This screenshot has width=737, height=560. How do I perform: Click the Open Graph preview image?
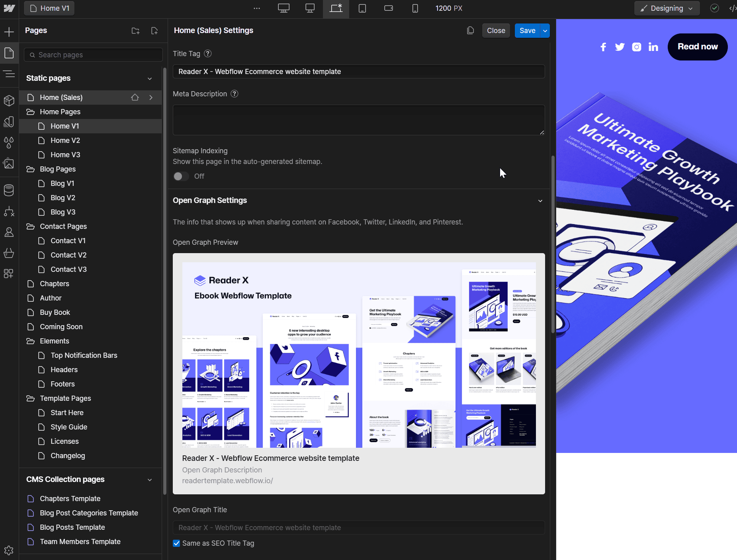tap(359, 355)
